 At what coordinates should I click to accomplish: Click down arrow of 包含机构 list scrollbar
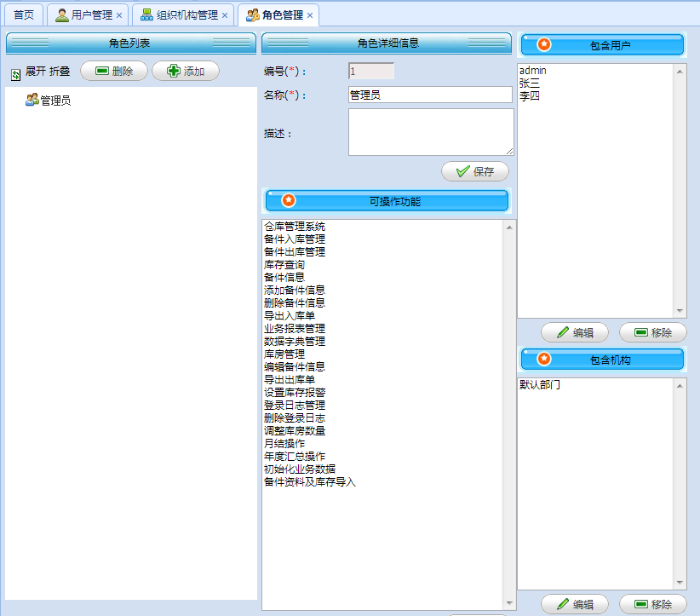coord(680,583)
